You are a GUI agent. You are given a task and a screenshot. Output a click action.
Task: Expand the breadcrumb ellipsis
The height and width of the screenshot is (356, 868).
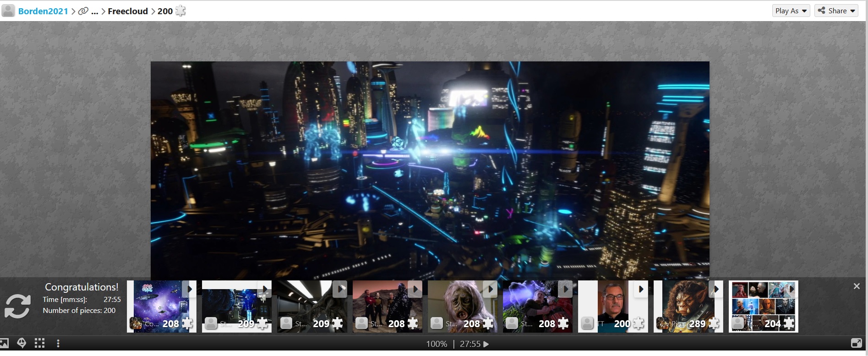pos(95,11)
